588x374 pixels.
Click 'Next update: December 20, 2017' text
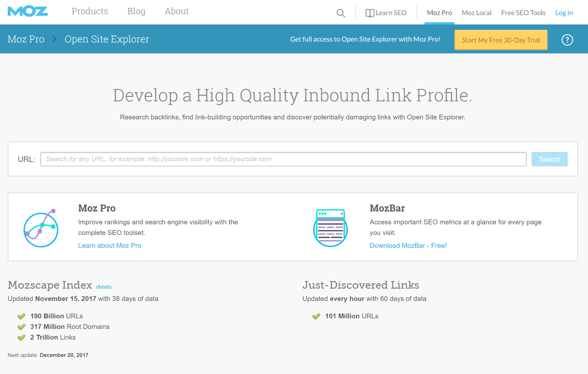48,355
